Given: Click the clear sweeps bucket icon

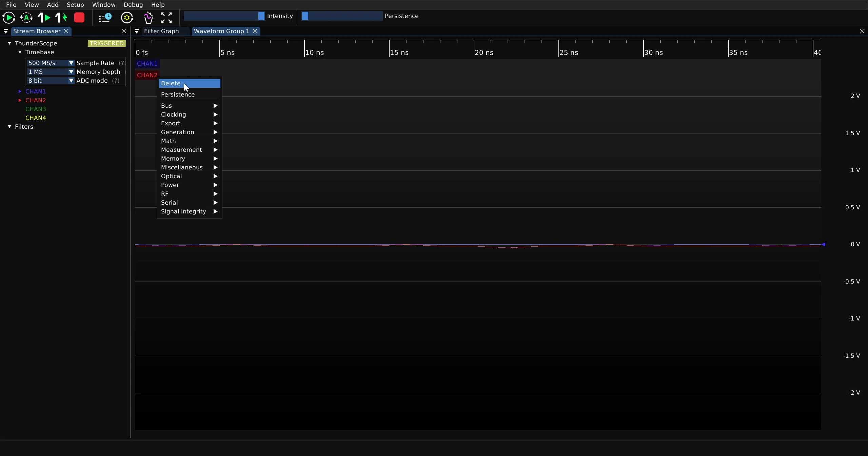Looking at the screenshot, I should (149, 18).
